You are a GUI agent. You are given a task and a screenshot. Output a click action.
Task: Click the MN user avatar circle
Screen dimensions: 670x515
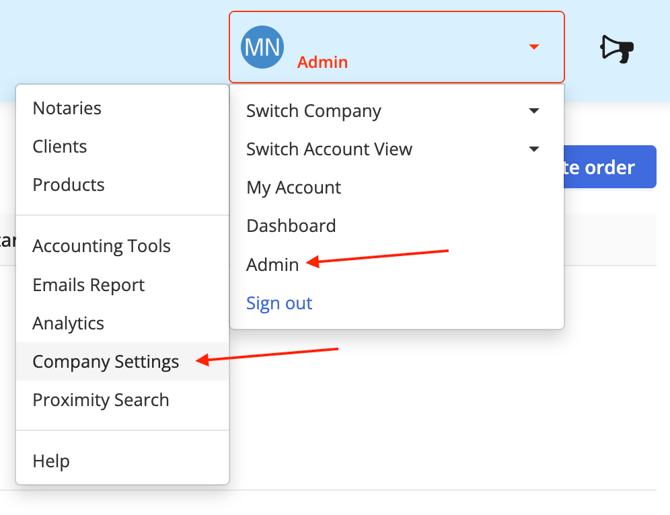[x=262, y=47]
